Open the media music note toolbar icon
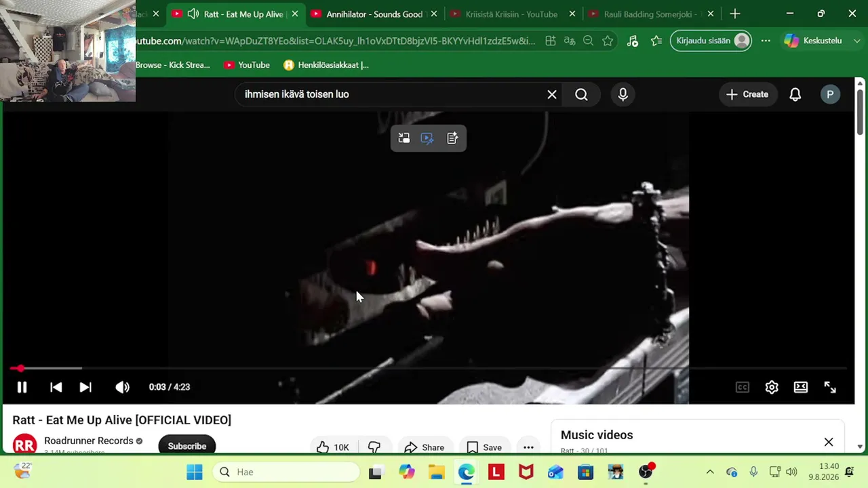The height and width of the screenshot is (488, 868). pos(633,41)
